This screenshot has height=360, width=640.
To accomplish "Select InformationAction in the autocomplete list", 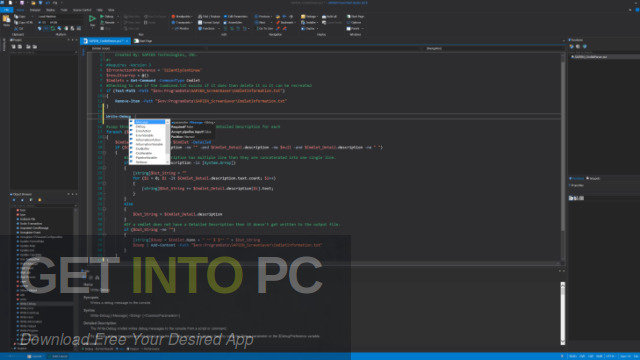I will tap(148, 140).
